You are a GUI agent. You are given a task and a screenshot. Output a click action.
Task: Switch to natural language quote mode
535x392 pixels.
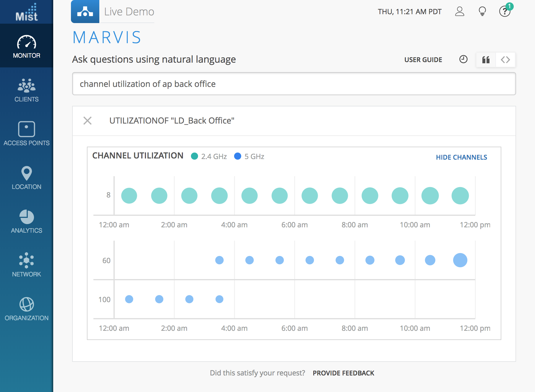(x=486, y=60)
